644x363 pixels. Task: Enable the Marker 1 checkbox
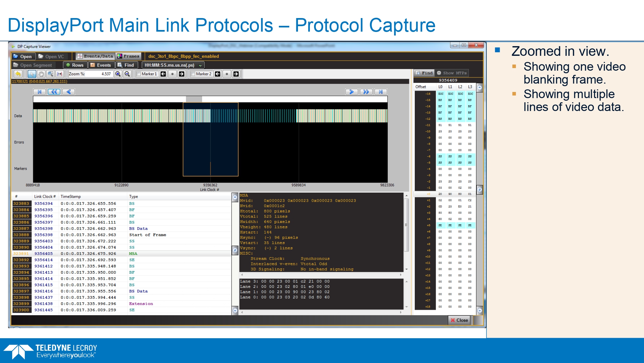pyautogui.click(x=138, y=74)
